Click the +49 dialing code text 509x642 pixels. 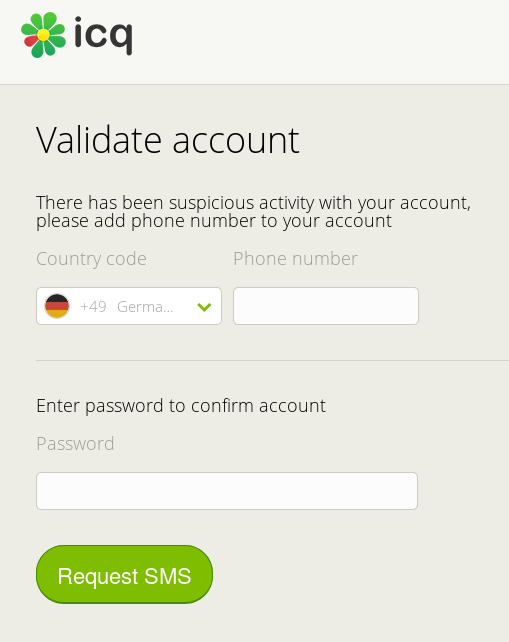(x=93, y=306)
